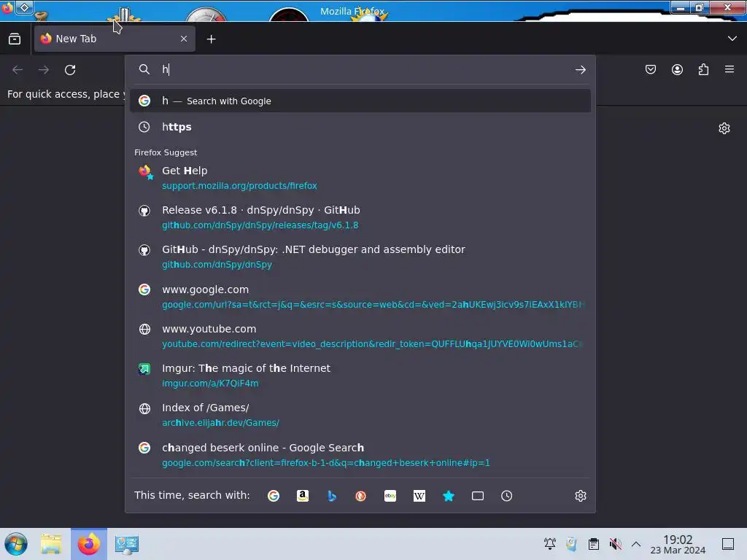Viewport: 747px width, 560px height.
Task: Open github.com/dnSpy/dnSpy URL
Action: pos(217,265)
